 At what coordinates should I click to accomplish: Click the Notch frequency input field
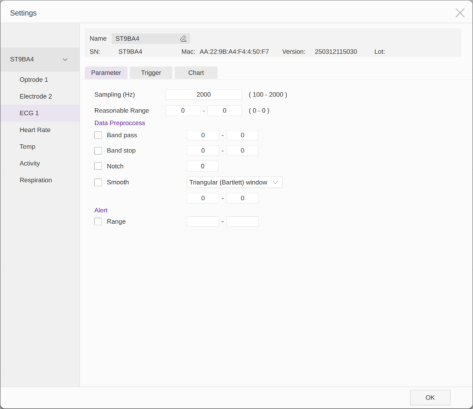click(202, 166)
